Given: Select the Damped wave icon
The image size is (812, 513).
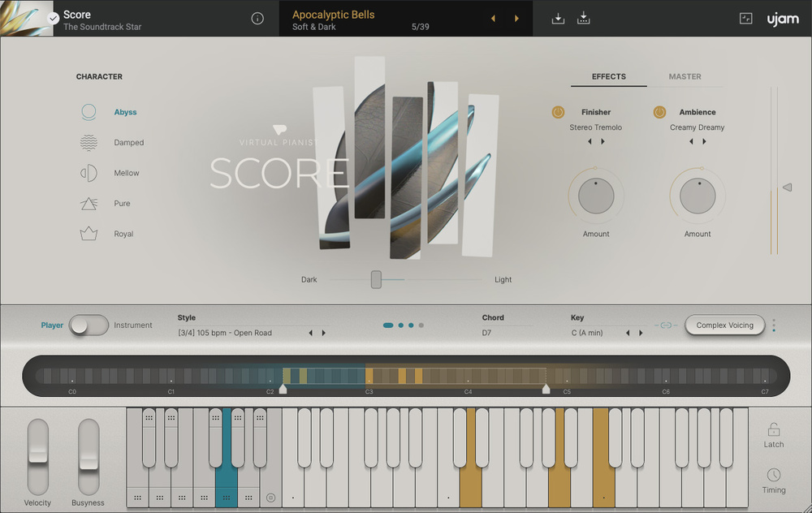Looking at the screenshot, I should click(x=89, y=142).
